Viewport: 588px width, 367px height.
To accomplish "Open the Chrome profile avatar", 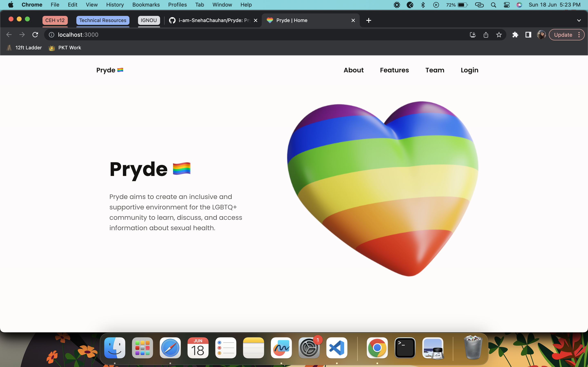I will [541, 35].
